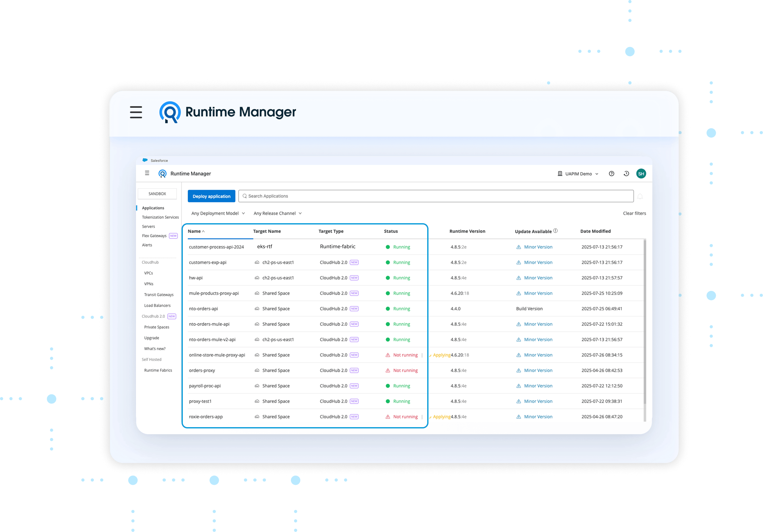Click the notification bell next to the search bar
This screenshot has height=532, width=763.
tap(640, 196)
